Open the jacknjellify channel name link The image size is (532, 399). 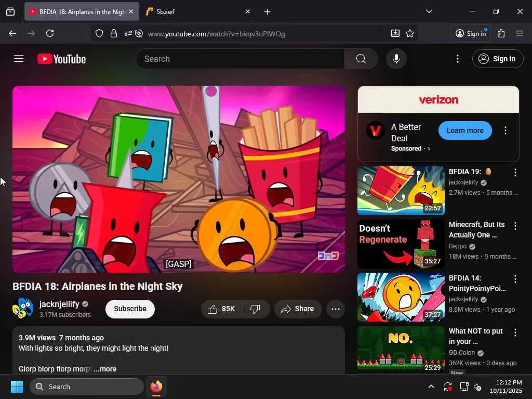(59, 304)
